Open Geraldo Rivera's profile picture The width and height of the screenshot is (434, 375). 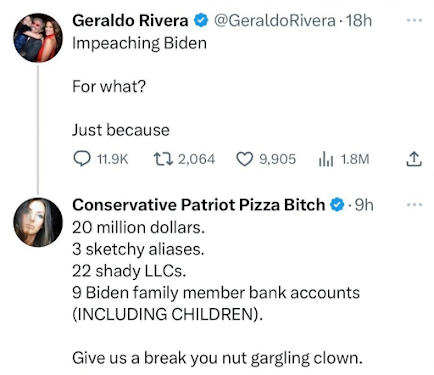tap(38, 38)
